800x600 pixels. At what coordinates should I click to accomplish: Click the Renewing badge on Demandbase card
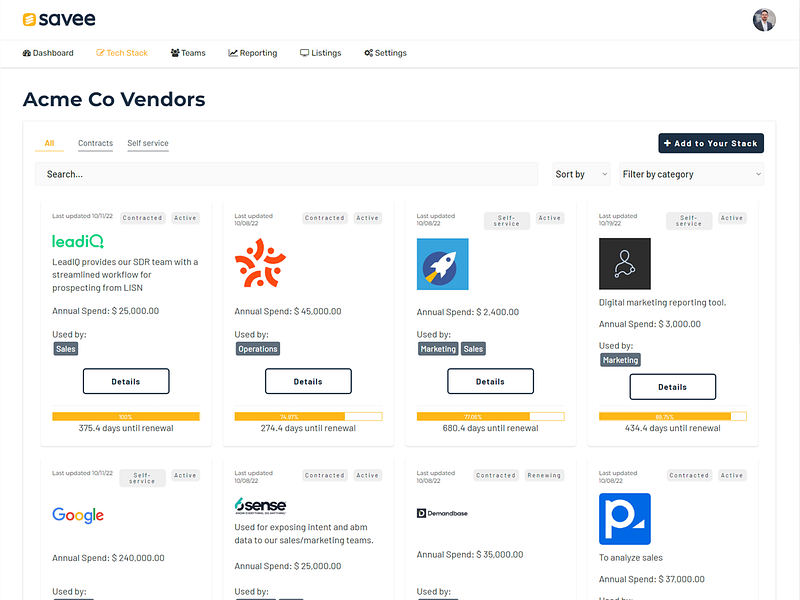tap(544, 476)
